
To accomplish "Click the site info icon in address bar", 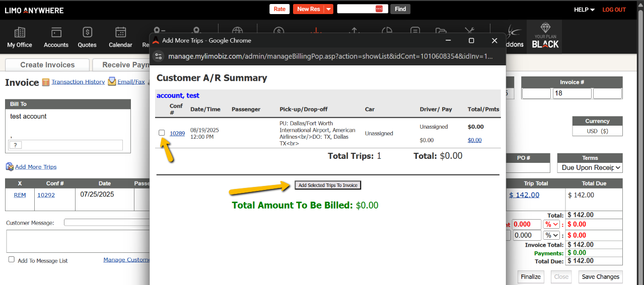I will (159, 56).
